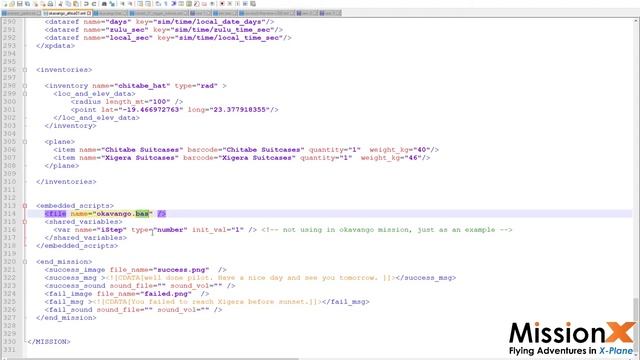Image resolution: width=640 pixels, height=360 pixels.
Task: Save the current file using the Save icon
Action: pyautogui.click(x=20, y=4)
